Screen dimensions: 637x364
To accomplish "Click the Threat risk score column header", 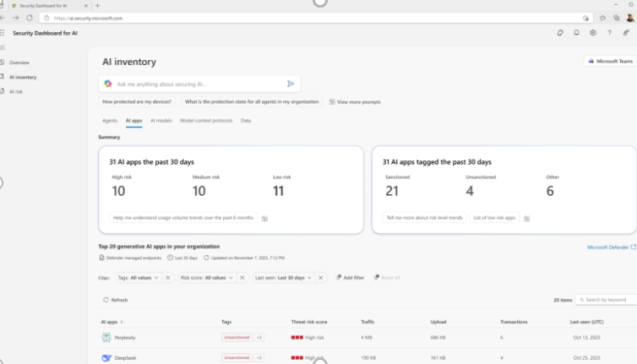I will click(x=308, y=322).
